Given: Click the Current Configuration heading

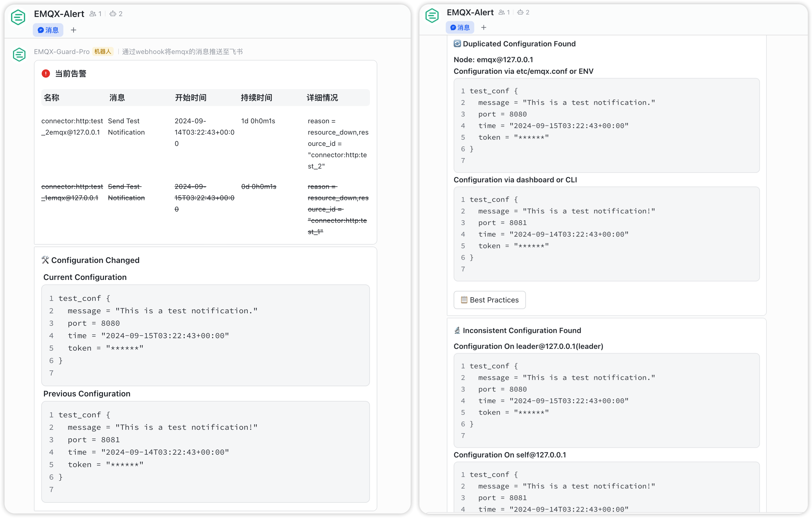Looking at the screenshot, I should [x=85, y=277].
